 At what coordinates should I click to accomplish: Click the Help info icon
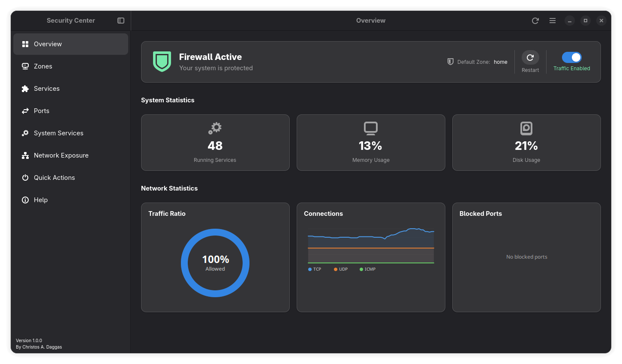[25, 200]
